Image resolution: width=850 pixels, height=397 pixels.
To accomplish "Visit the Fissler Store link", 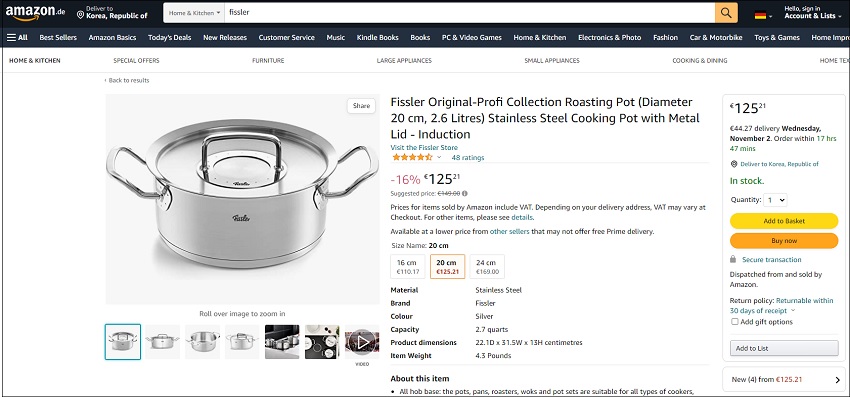I will tap(424, 148).
